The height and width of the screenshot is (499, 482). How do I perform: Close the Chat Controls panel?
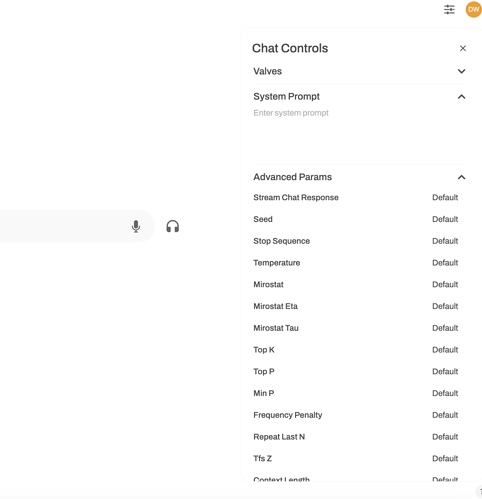463,48
